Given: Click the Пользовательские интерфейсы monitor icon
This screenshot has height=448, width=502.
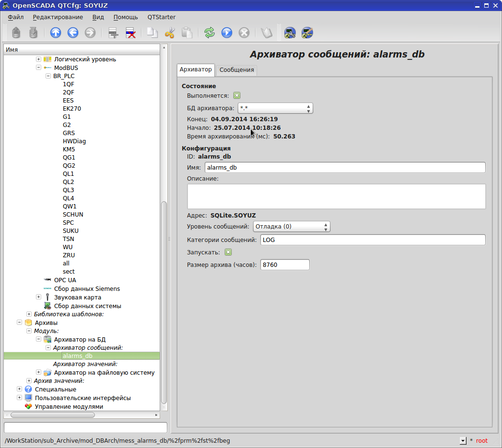Looking at the screenshot, I should click(x=28, y=398).
